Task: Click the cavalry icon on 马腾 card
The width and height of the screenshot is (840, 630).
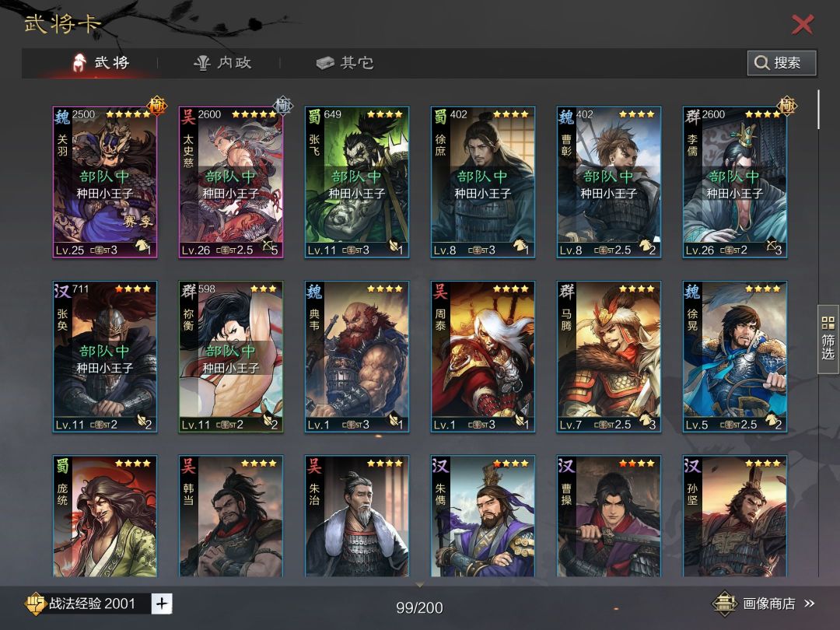Action: (x=646, y=421)
